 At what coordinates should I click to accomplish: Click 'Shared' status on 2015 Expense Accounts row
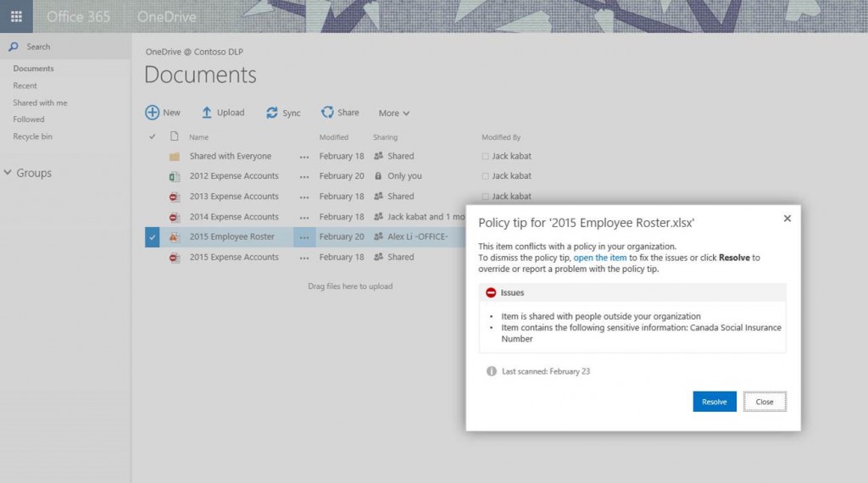tap(401, 258)
